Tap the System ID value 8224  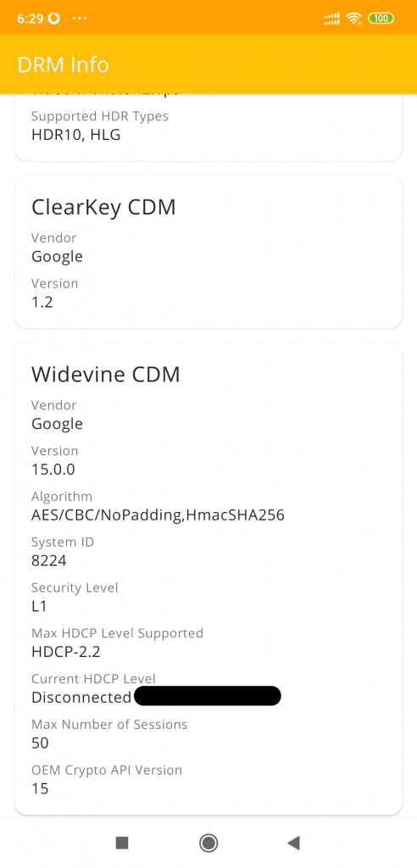point(48,561)
